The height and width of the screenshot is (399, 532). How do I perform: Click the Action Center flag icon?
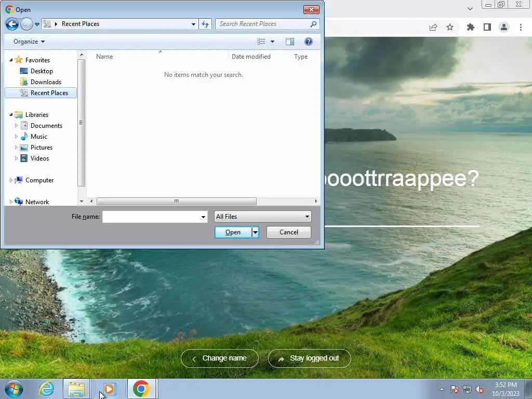pyautogui.click(x=455, y=389)
